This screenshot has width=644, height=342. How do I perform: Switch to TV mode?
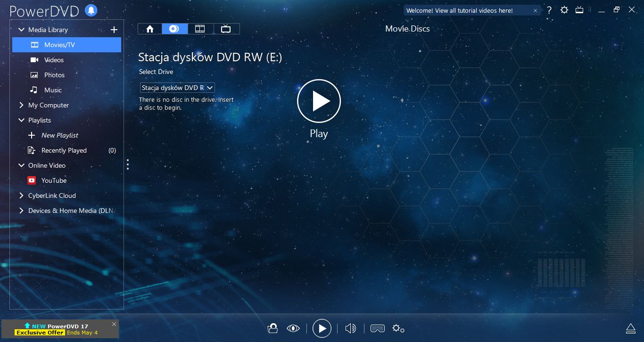click(x=579, y=10)
